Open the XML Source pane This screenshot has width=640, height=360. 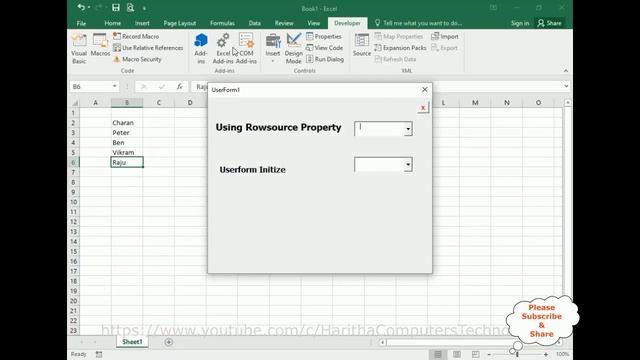coord(362,45)
